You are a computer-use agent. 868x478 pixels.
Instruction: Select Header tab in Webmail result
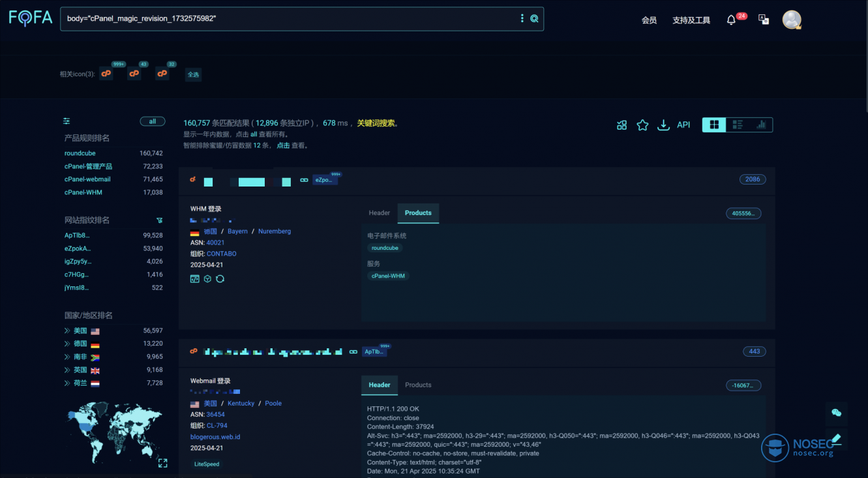pyautogui.click(x=380, y=385)
